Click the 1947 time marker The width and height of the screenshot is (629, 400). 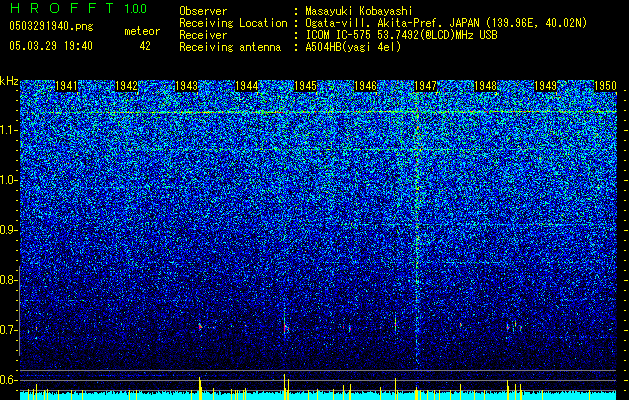(x=425, y=86)
